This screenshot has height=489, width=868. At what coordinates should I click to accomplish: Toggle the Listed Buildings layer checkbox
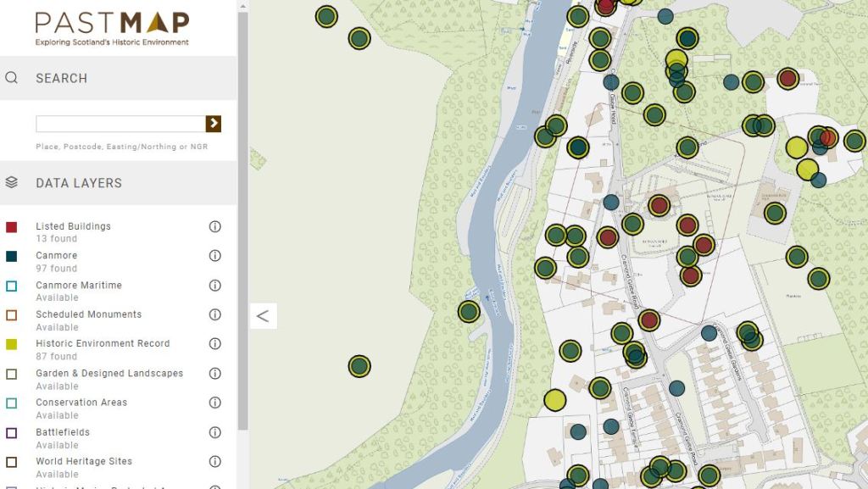12,227
